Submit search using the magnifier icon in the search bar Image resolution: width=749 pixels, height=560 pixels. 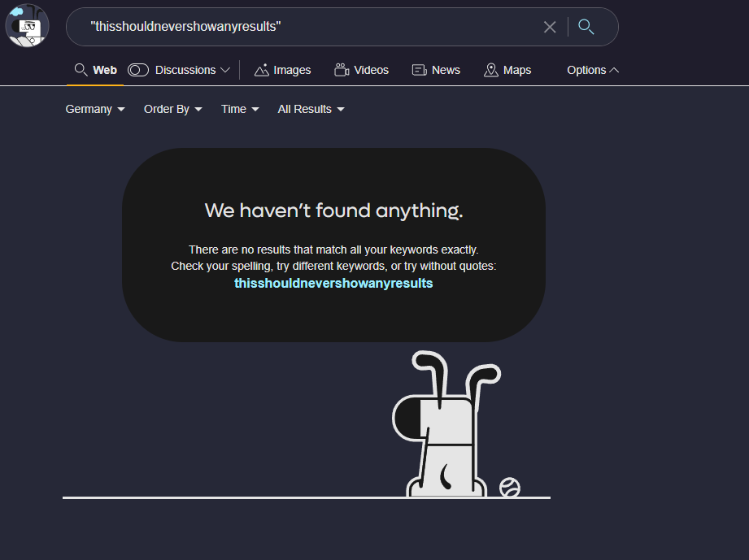(x=586, y=27)
